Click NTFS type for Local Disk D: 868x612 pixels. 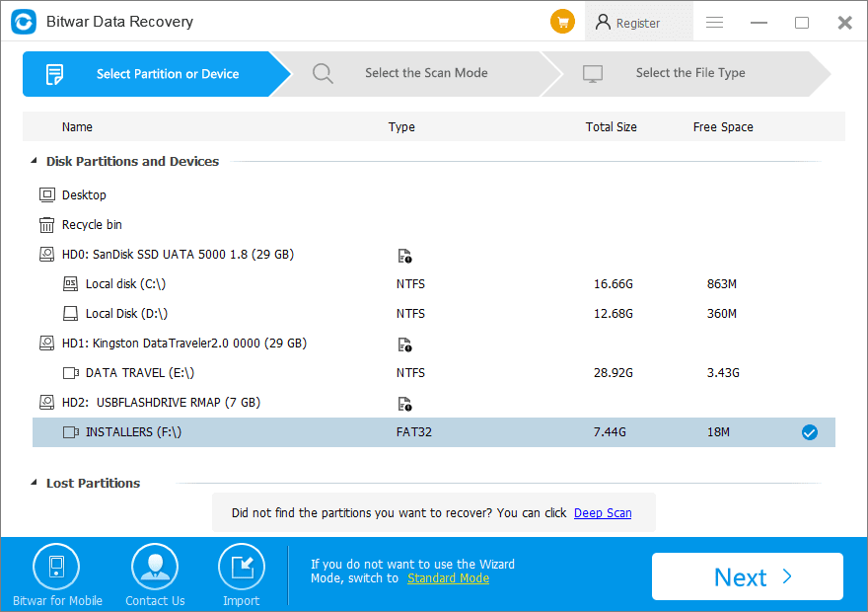[x=410, y=314]
